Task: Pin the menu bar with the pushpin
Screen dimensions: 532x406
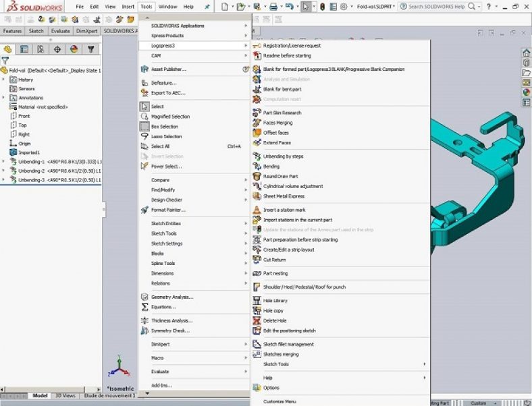Action: (x=207, y=6)
